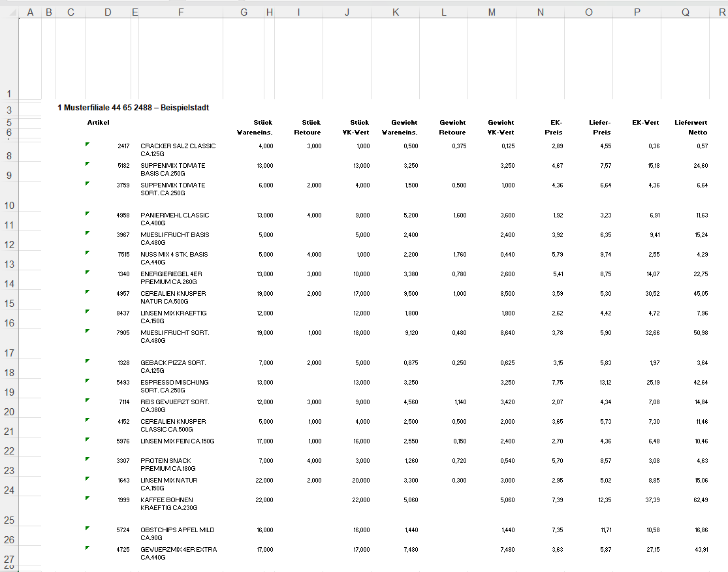Select column F header
The image size is (728, 572).
tap(181, 12)
